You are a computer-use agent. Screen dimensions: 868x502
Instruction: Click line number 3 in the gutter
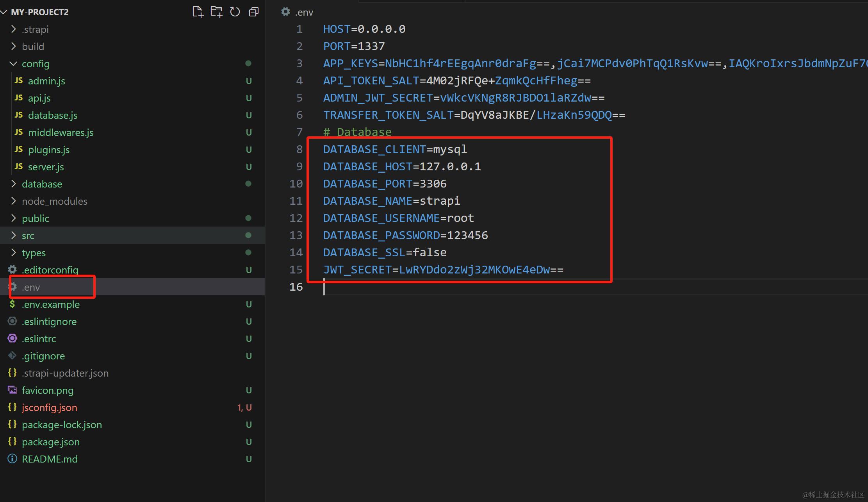point(299,64)
